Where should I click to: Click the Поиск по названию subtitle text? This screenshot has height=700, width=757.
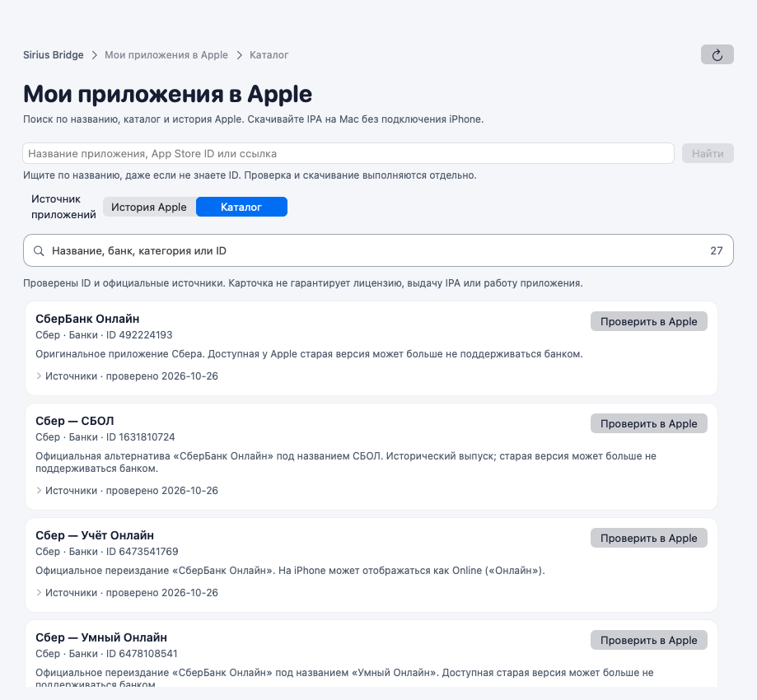click(x=253, y=119)
